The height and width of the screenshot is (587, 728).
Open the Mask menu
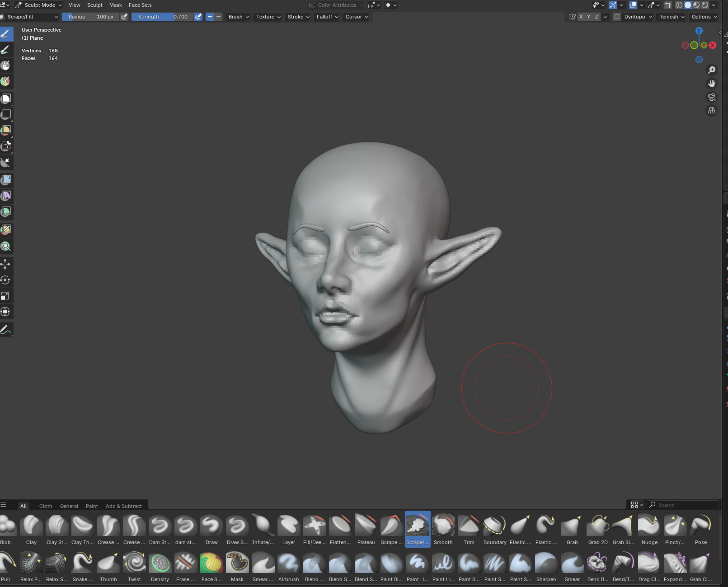point(116,5)
